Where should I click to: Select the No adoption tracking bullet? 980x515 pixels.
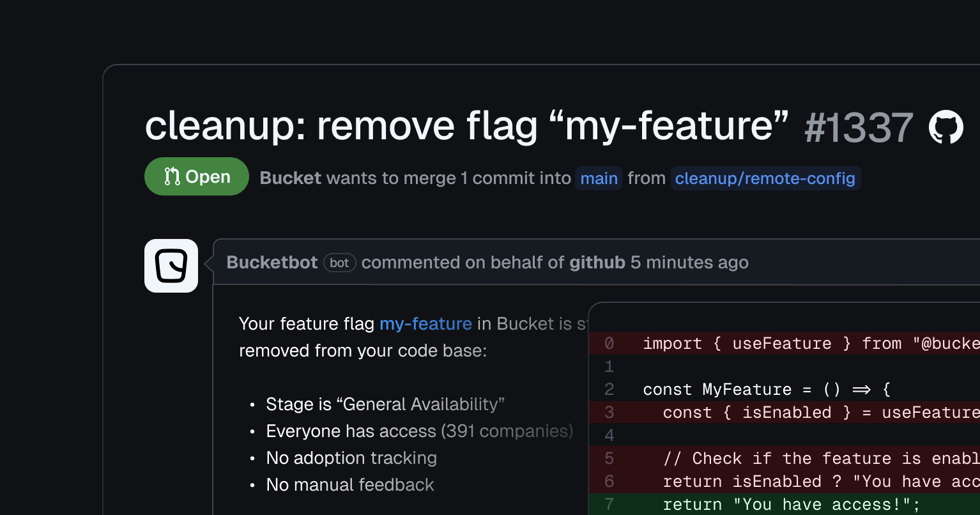point(351,458)
